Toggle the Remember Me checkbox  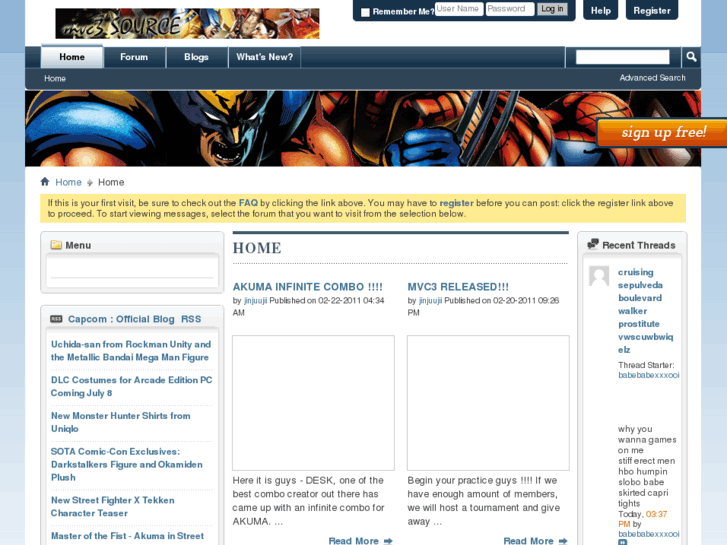[365, 12]
